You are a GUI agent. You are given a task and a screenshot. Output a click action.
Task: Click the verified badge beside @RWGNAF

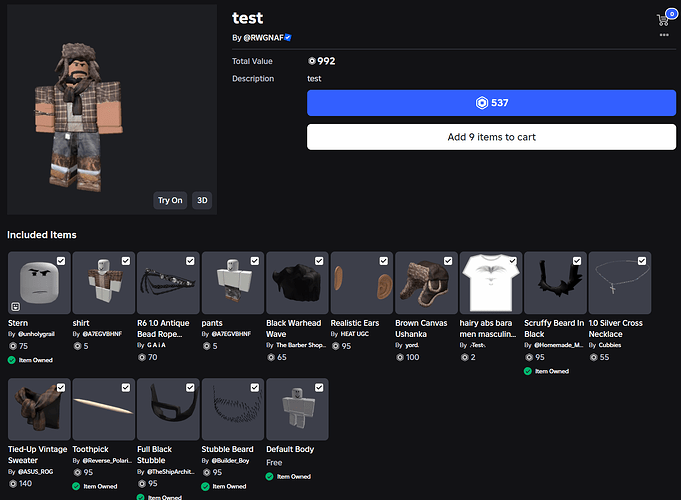click(x=288, y=38)
